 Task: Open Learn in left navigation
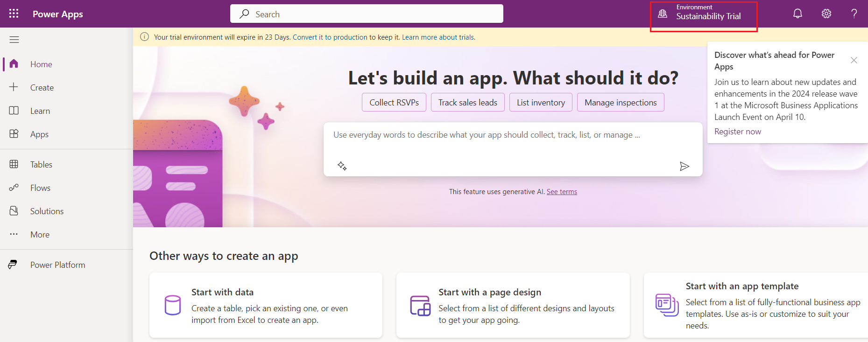40,111
